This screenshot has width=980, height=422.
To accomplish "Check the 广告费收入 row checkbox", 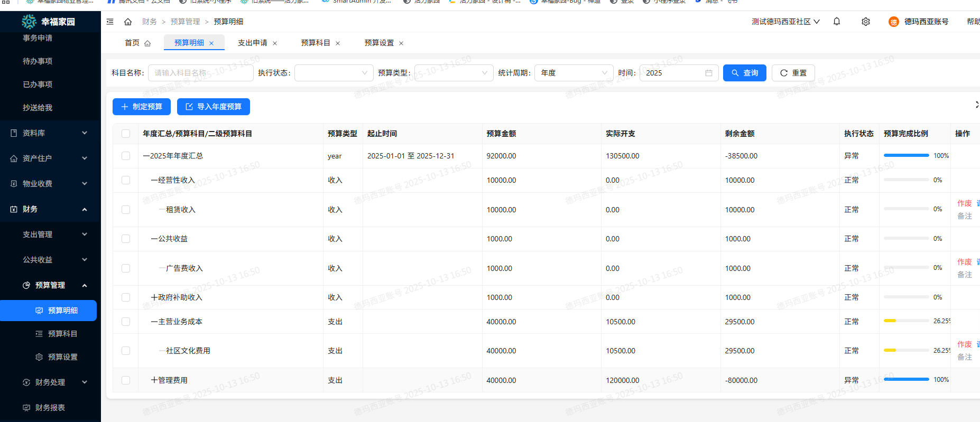I will click(126, 268).
